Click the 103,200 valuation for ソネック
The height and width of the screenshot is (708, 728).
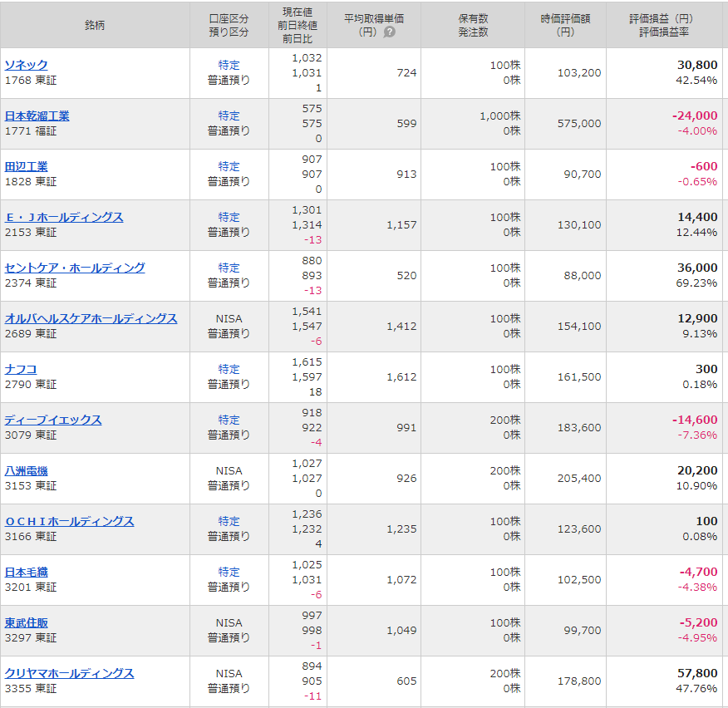(579, 73)
